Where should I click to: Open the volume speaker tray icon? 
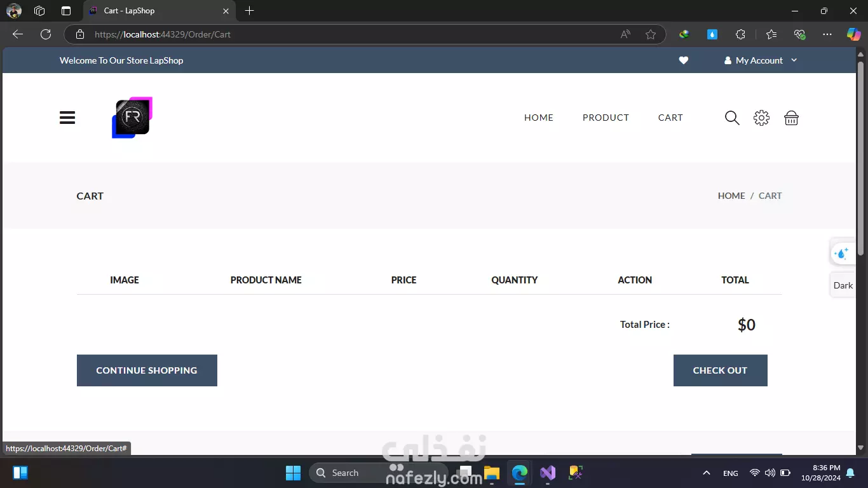pos(770,473)
